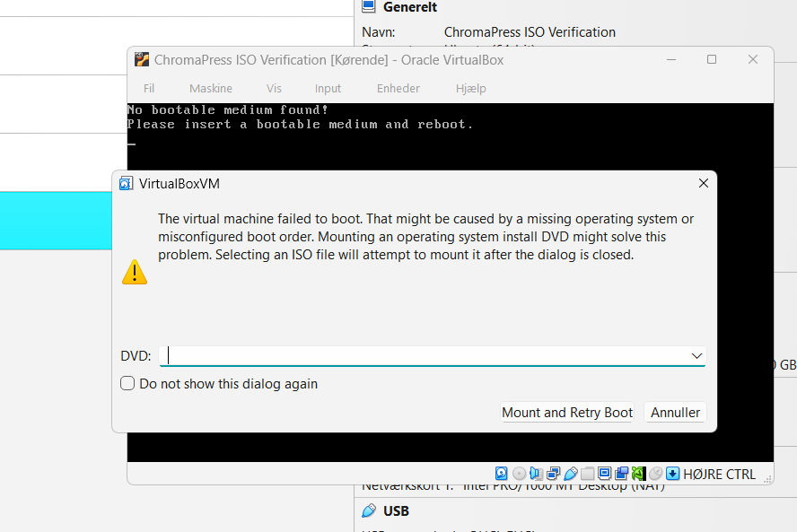This screenshot has width=797, height=532.
Task: Open the Maskine menu
Action: [210, 89]
